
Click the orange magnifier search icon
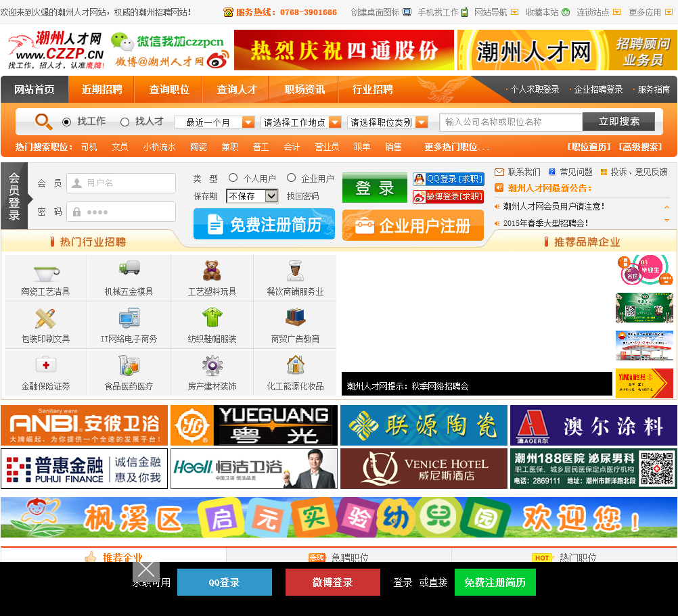tap(43, 122)
